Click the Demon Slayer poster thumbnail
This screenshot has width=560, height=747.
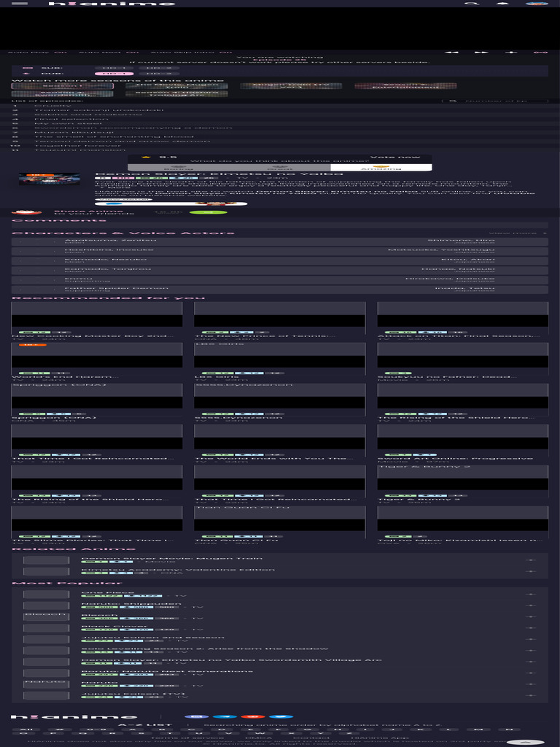point(50,179)
